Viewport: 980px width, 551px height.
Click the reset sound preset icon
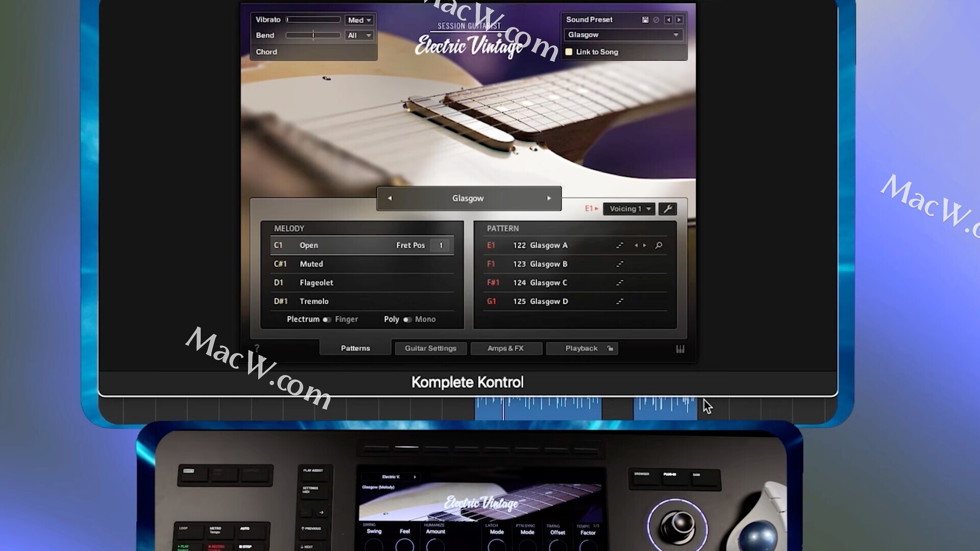[656, 20]
